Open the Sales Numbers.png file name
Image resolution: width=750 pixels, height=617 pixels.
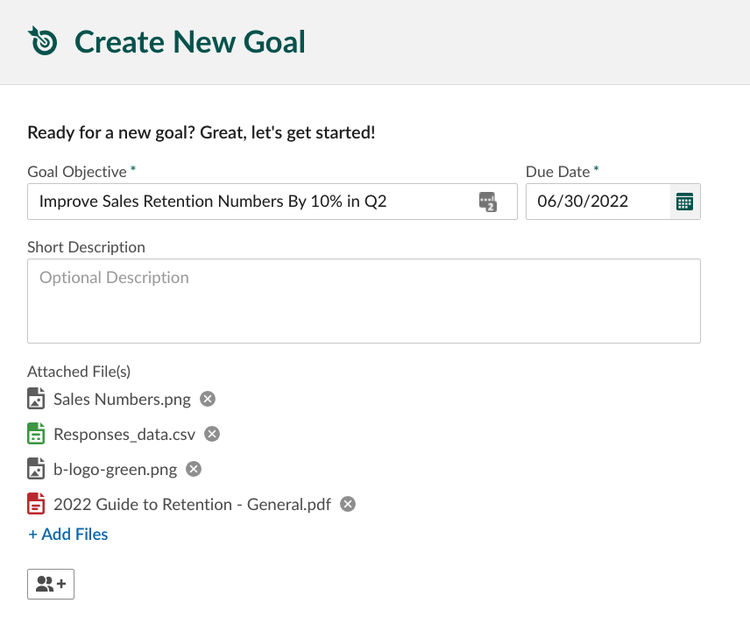point(122,399)
